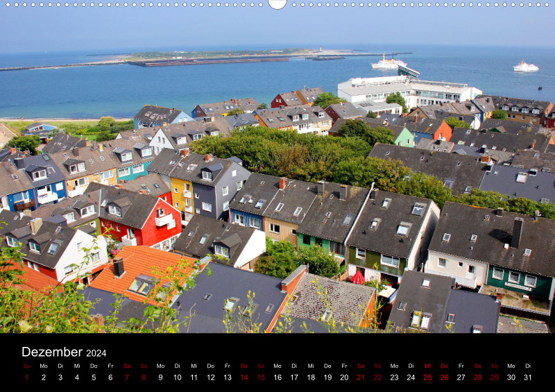Select date 5 in the calendar row
The image size is (555, 392).
click(94, 377)
